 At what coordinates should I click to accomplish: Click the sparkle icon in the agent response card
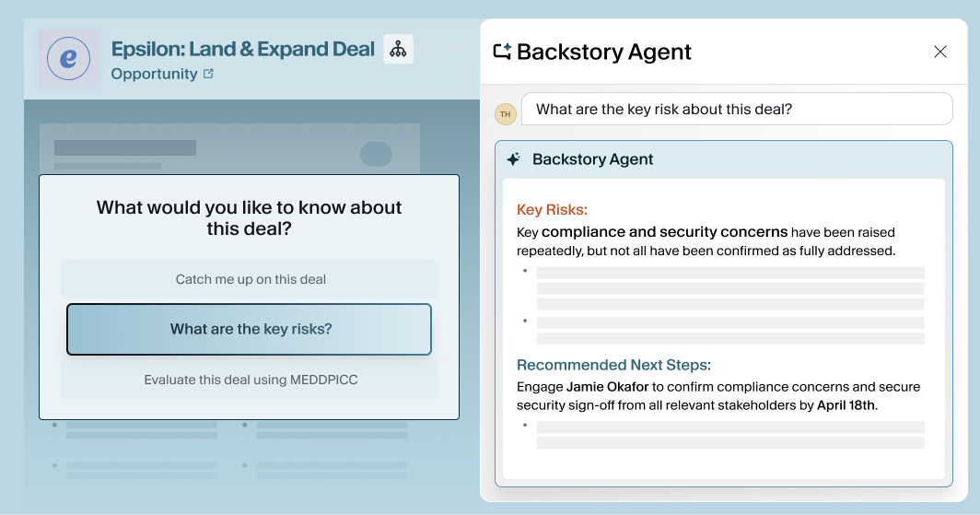point(513,159)
